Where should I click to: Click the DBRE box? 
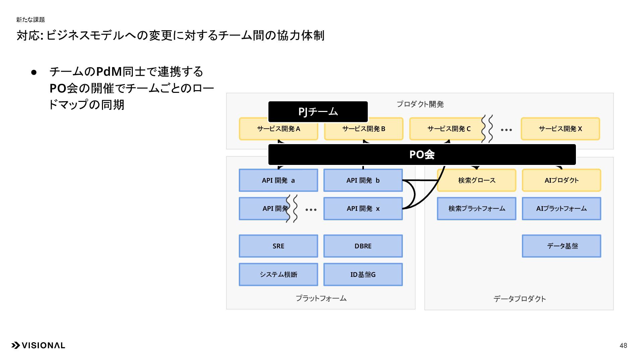363,246
